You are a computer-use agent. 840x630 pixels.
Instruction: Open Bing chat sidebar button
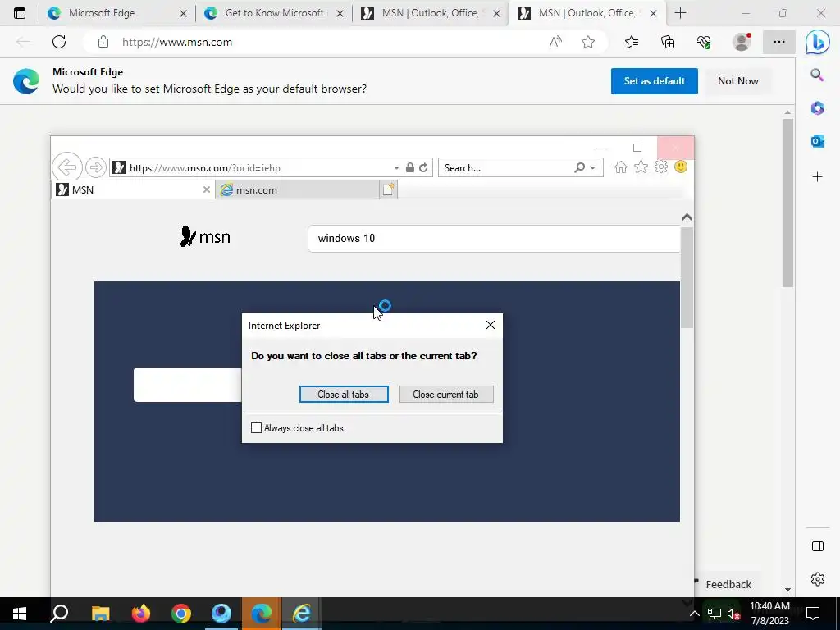pos(818,42)
